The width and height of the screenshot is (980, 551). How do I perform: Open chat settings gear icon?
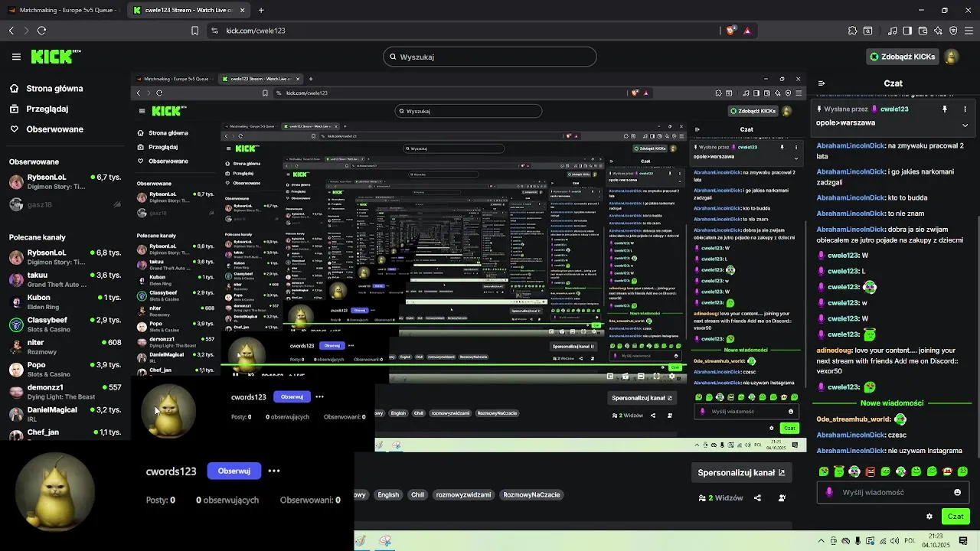pos(929,517)
